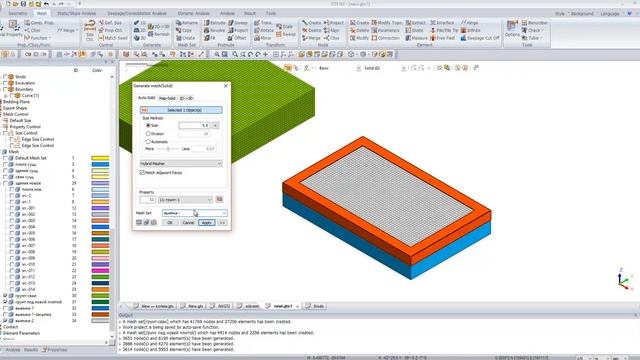Viewport: 640px width, 360px height.
Task: Open the Table dropdown in the Tools group
Action: click(533, 38)
